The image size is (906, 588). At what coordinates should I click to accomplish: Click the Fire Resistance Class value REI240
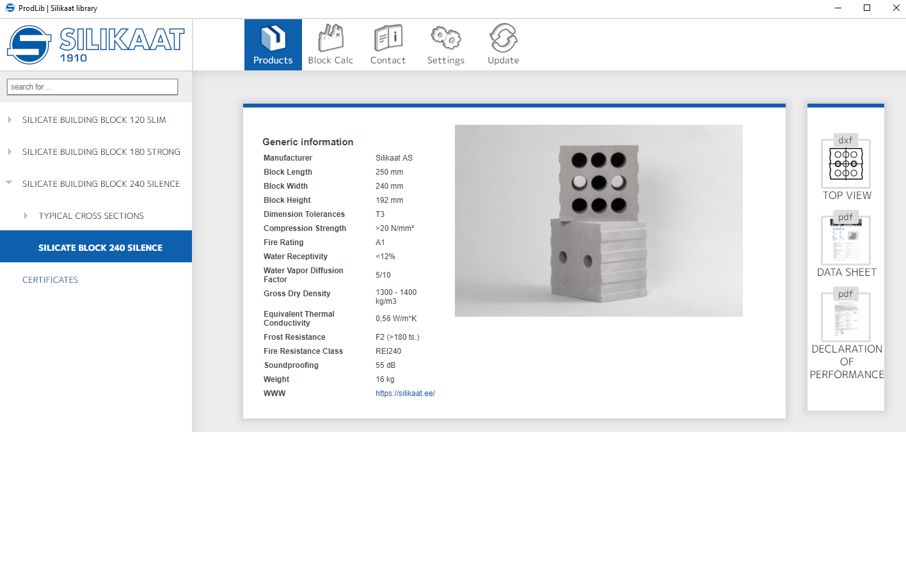click(x=388, y=351)
